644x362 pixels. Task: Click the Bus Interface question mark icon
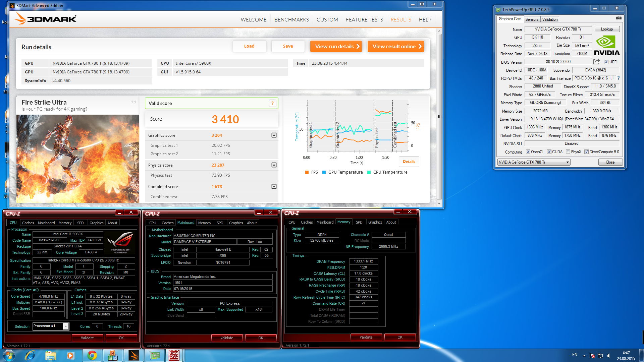(x=618, y=78)
